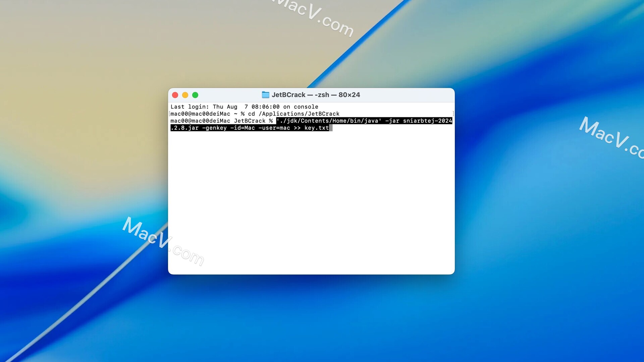This screenshot has width=644, height=362.
Task: Click key.txt at end of command
Action: (316, 128)
